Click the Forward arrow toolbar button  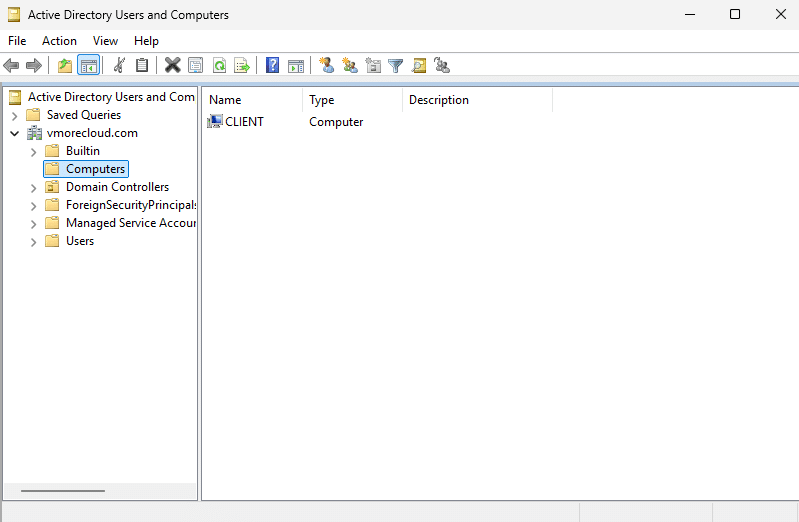tap(34, 65)
